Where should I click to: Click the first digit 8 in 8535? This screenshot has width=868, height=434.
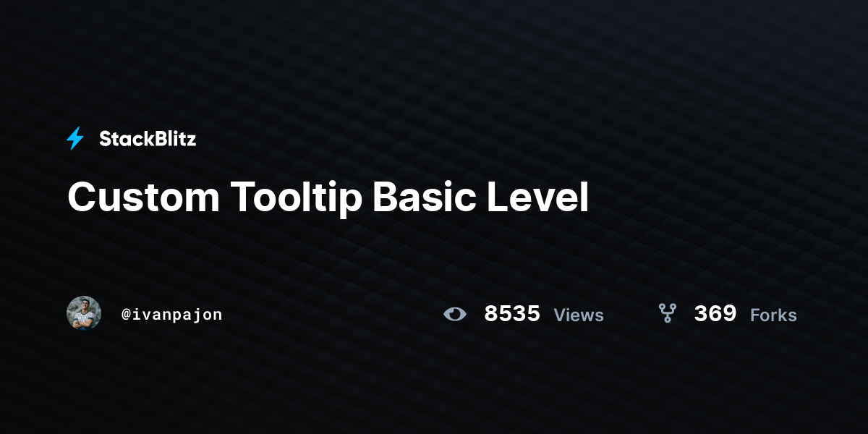tap(492, 314)
